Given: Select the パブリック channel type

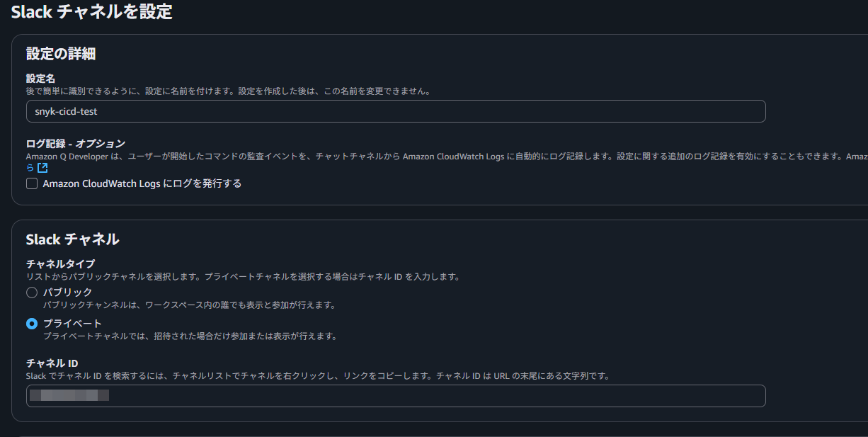Looking at the screenshot, I should (31, 292).
